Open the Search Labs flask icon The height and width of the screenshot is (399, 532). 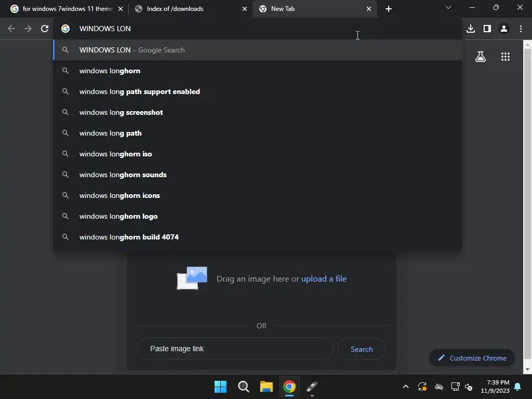pyautogui.click(x=481, y=57)
